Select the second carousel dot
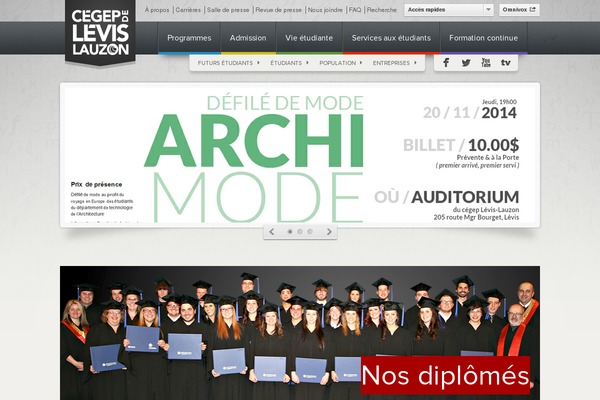This screenshot has width=600, height=400. click(x=300, y=232)
